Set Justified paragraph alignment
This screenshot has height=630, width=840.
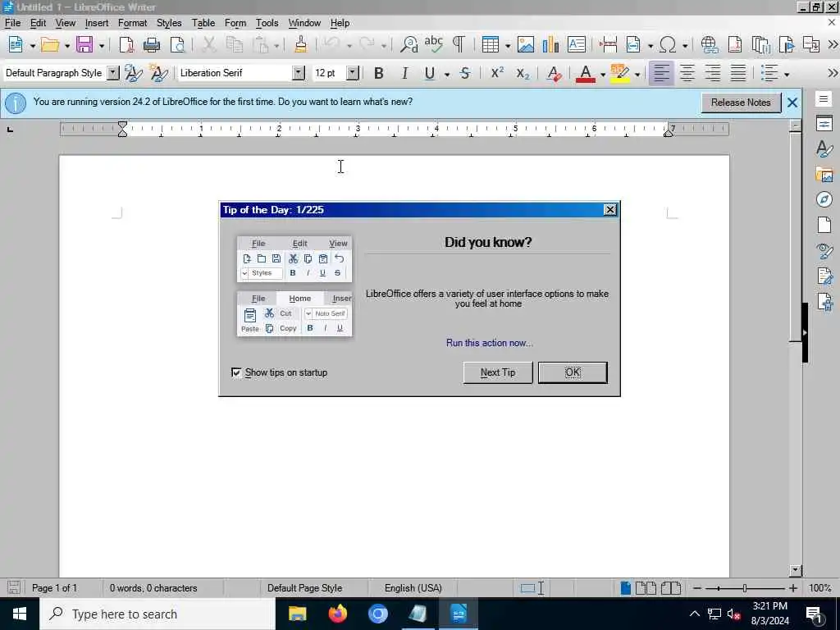[738, 73]
